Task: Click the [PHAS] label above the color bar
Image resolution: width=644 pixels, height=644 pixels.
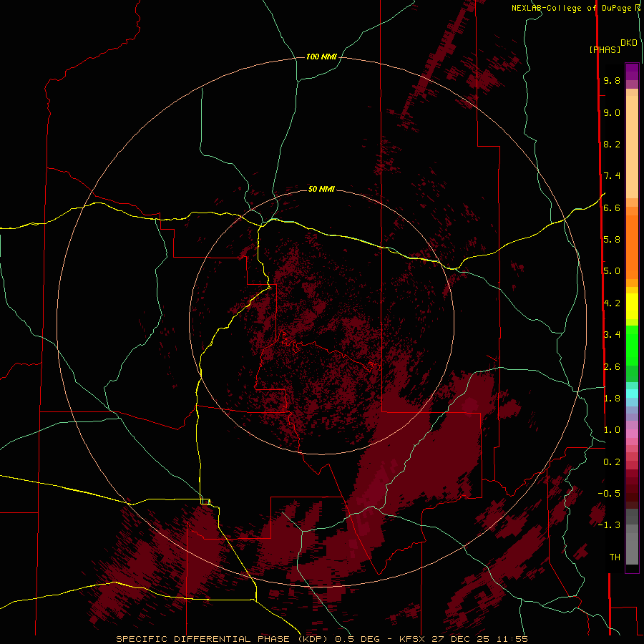Action: point(605,50)
